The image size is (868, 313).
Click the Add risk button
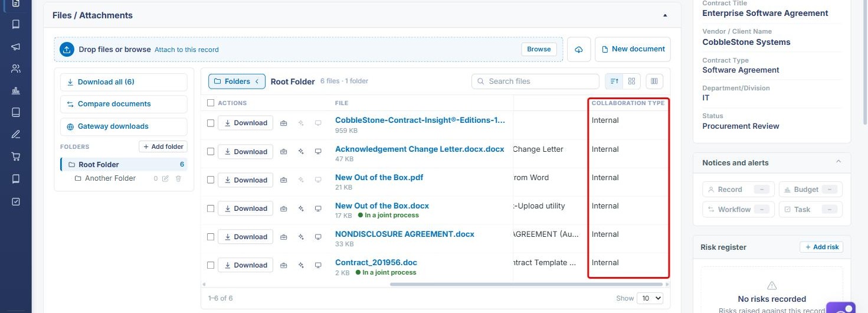point(821,247)
